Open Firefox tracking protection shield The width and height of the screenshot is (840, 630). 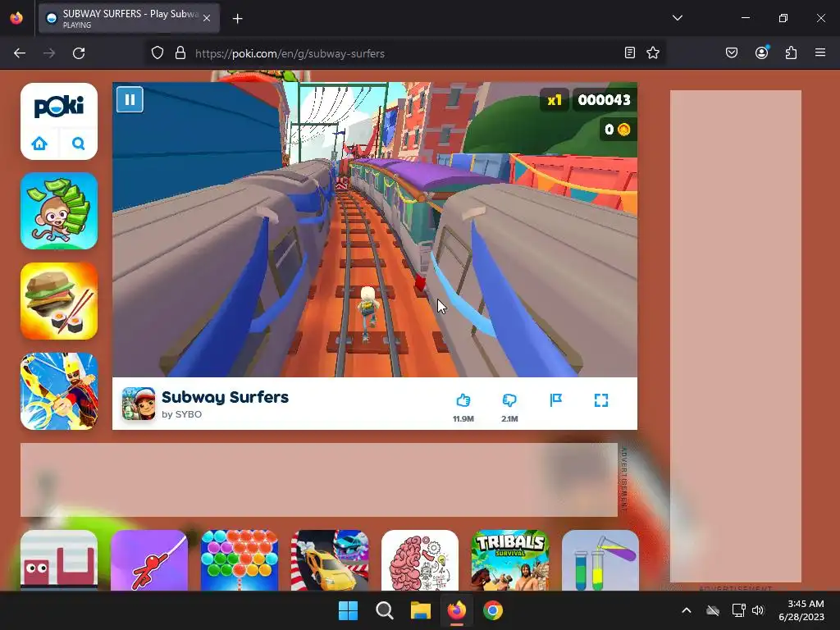pos(157,53)
